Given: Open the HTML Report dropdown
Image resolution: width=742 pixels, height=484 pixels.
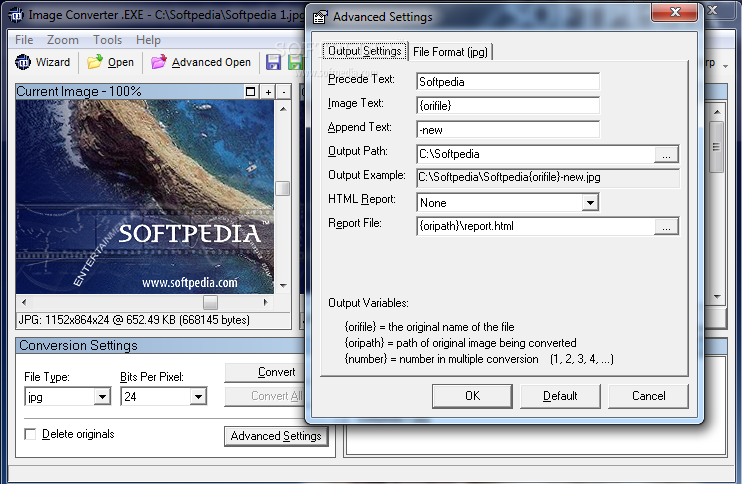Looking at the screenshot, I should (x=590, y=202).
